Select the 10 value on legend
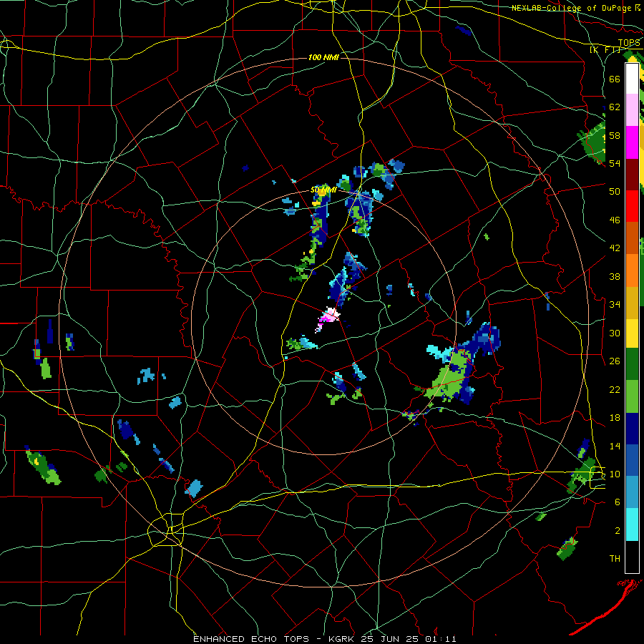Screen dimensions: 644x644 pos(615,474)
